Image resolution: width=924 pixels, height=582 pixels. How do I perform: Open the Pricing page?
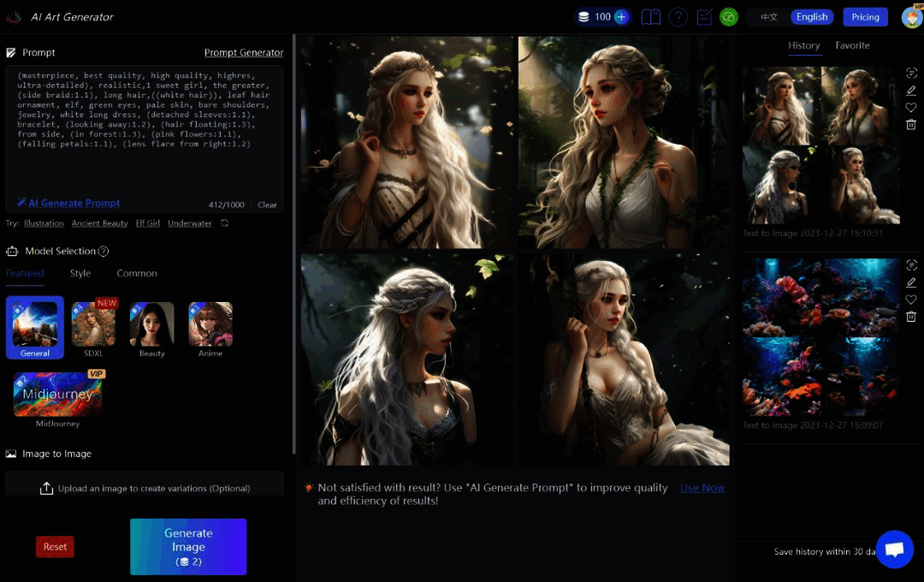[865, 17]
